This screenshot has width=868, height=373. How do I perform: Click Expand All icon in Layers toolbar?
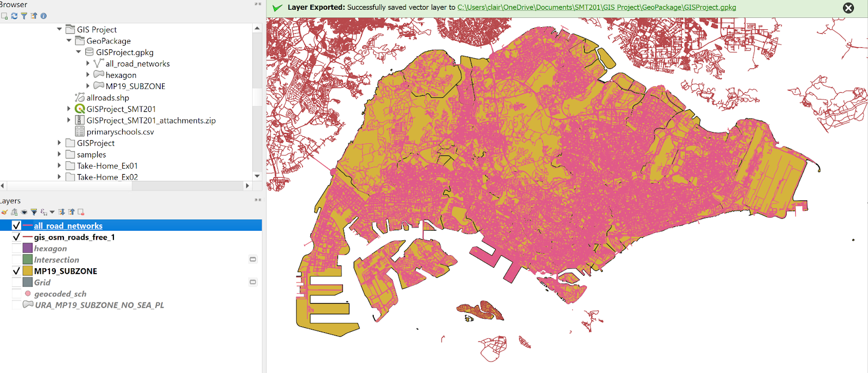coord(62,212)
